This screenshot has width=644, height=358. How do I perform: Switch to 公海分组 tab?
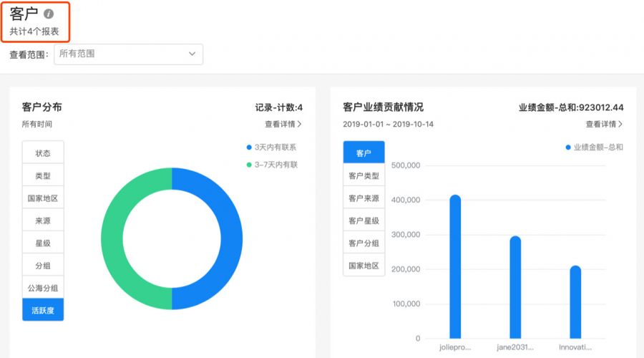pos(43,288)
